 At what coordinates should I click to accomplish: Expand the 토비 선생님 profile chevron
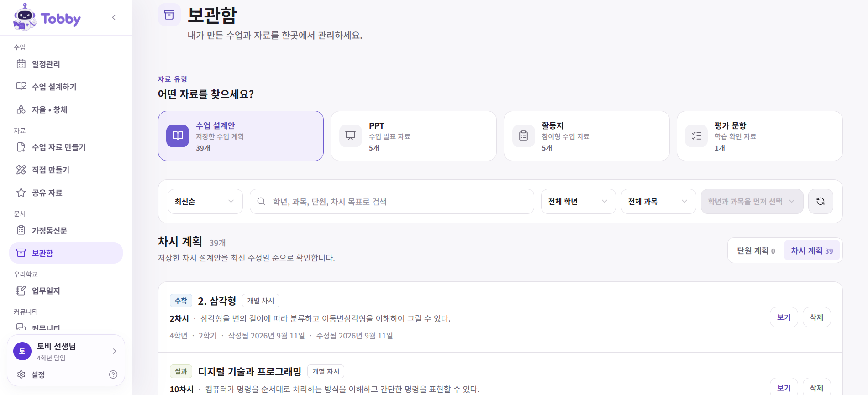point(114,351)
